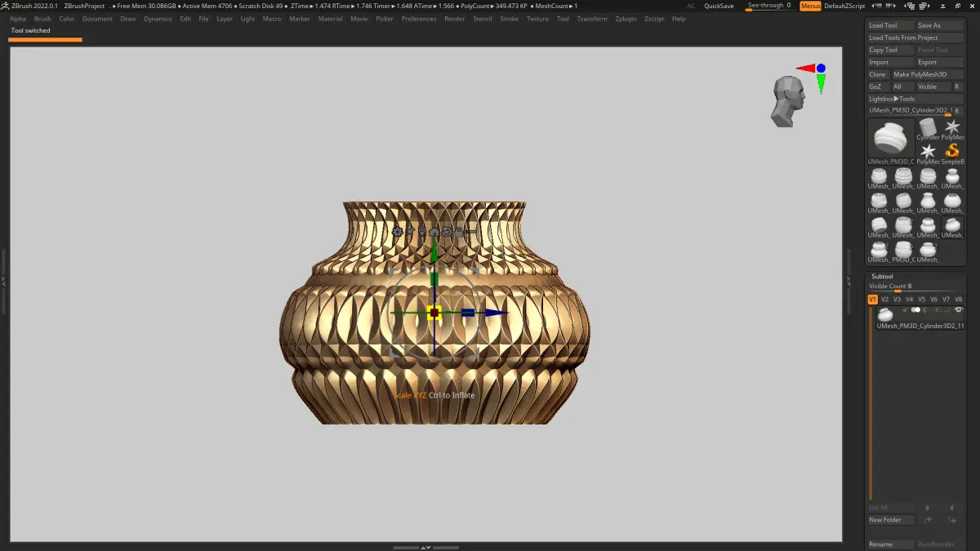Open the Preferences menu
This screenshot has height=551, width=980.
tap(419, 19)
